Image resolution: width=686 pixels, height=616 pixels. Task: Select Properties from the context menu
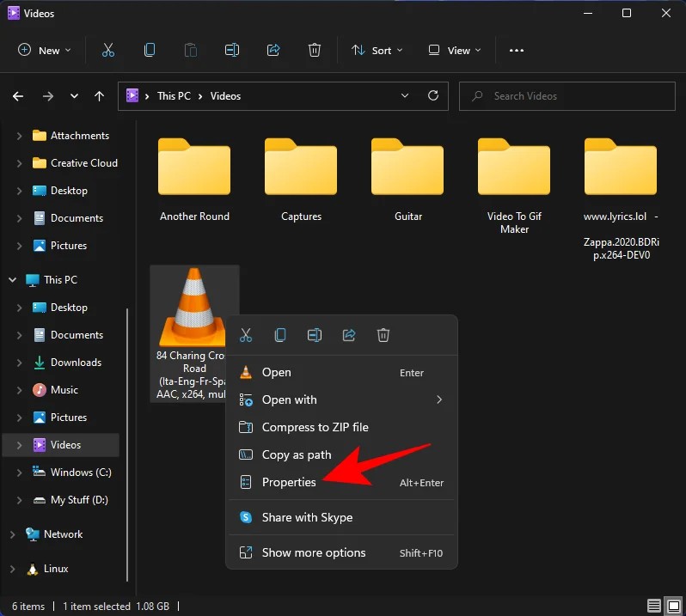coord(289,482)
